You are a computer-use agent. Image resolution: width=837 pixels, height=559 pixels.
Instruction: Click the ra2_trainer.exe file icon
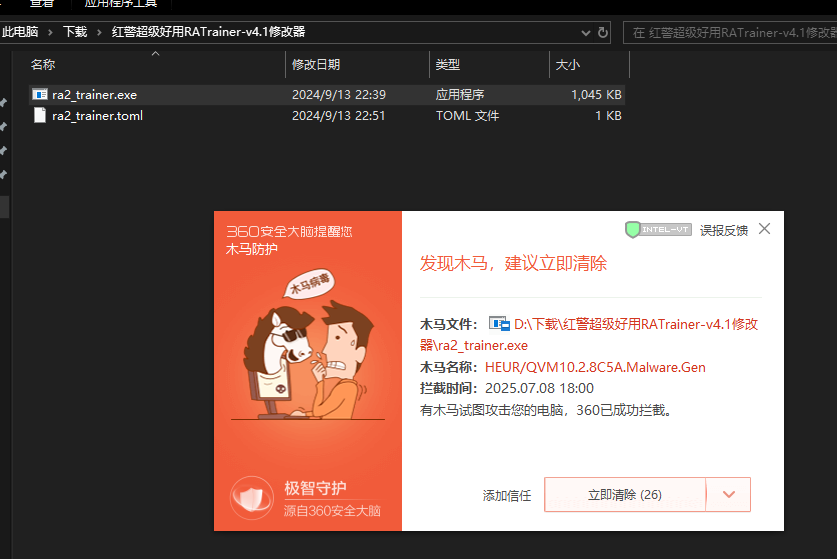[x=40, y=95]
